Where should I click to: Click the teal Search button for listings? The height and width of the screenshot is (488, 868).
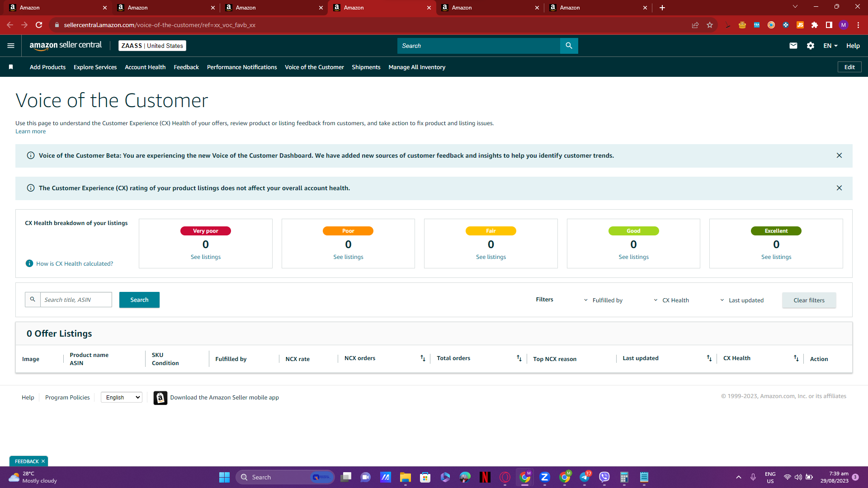click(139, 300)
